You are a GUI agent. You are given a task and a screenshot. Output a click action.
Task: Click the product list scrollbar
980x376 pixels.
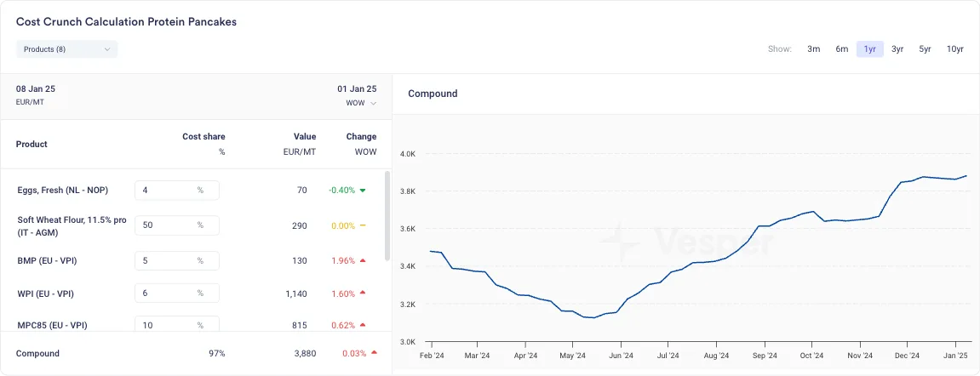pyautogui.click(x=388, y=215)
